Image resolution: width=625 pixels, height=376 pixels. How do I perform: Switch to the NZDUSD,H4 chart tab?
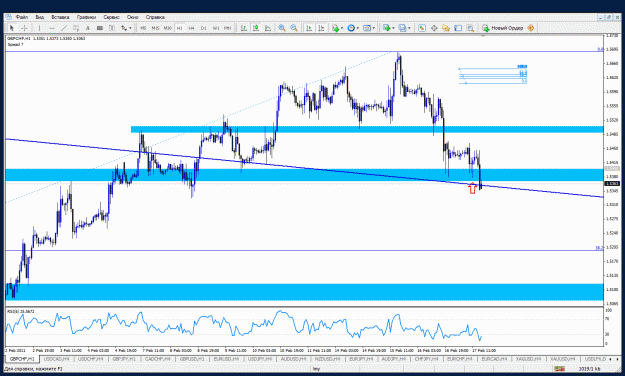[x=328, y=359]
